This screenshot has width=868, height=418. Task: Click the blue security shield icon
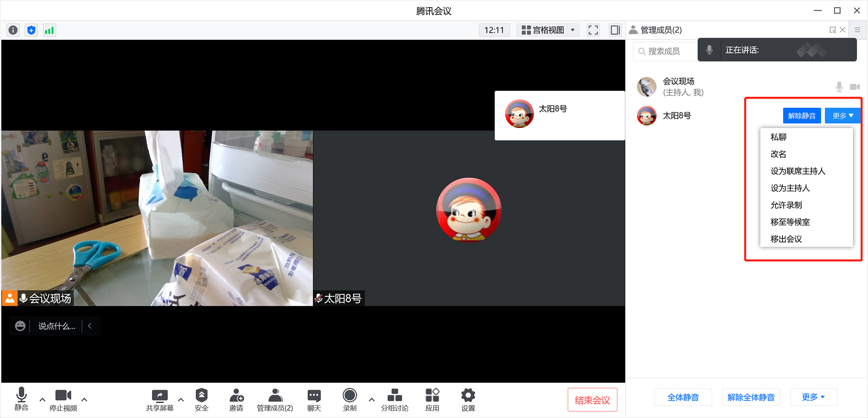click(x=31, y=30)
